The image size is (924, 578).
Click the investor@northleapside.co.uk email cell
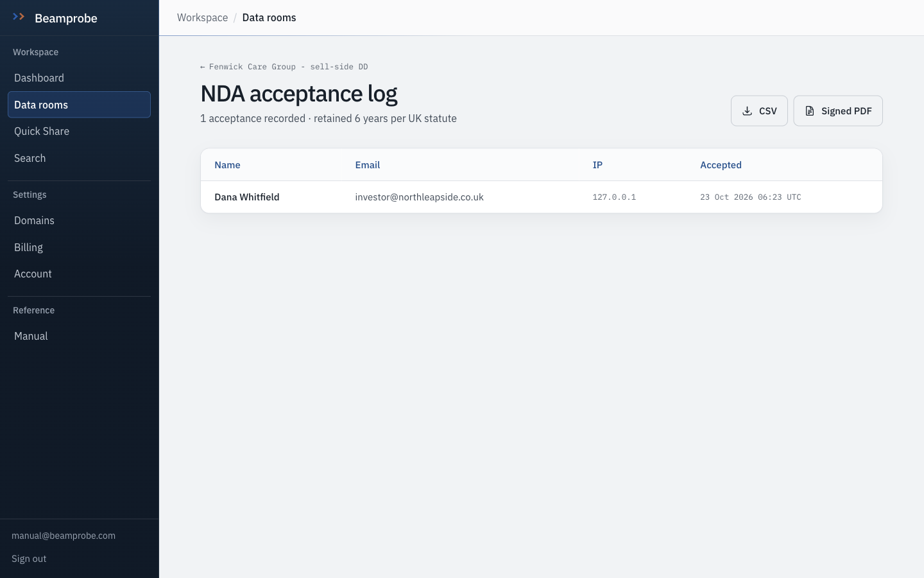[x=419, y=197]
